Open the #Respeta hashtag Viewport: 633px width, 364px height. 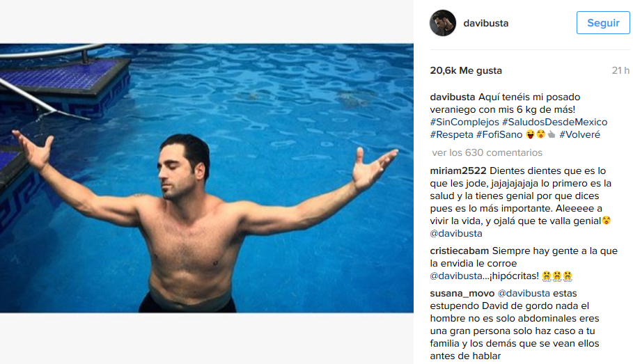[451, 135]
